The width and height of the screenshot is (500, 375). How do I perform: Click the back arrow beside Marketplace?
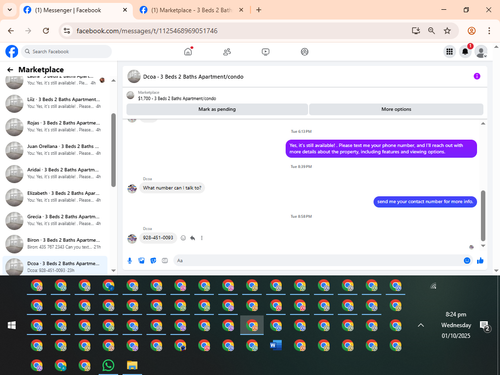click(10, 70)
